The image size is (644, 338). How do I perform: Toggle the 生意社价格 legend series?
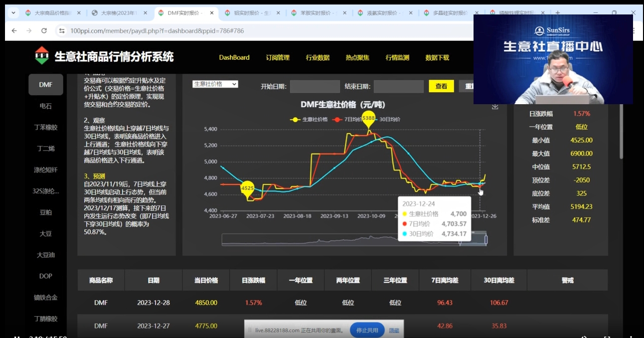click(309, 120)
